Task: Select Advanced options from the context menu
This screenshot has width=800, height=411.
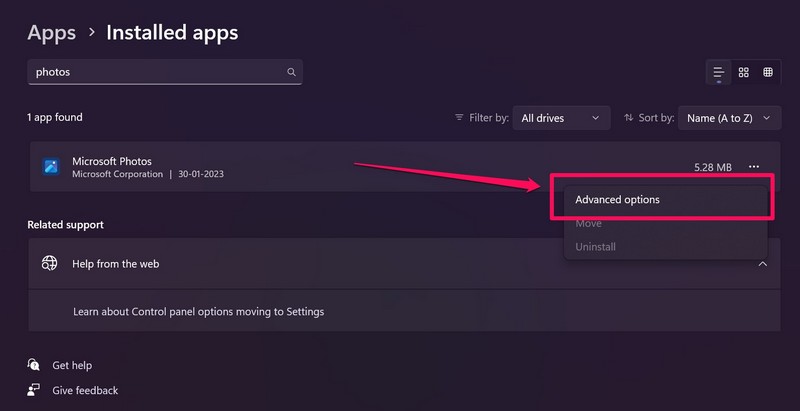Action: (x=617, y=200)
